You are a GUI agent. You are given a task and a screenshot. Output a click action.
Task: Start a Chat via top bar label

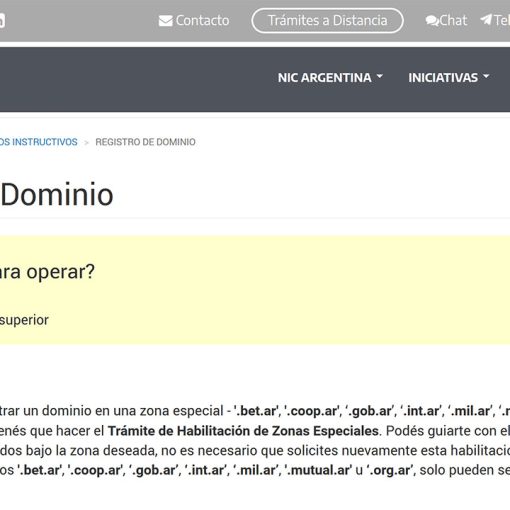[453, 21]
